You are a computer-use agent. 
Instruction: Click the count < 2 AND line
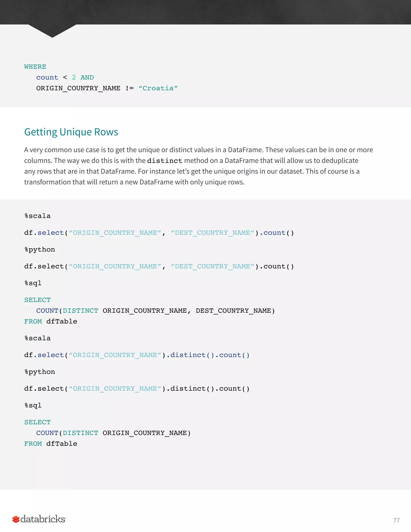click(x=65, y=77)
